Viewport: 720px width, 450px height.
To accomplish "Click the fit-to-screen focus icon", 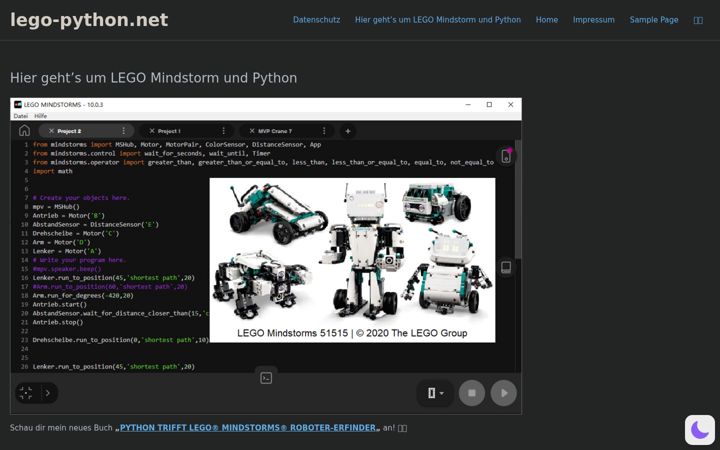I will click(26, 393).
